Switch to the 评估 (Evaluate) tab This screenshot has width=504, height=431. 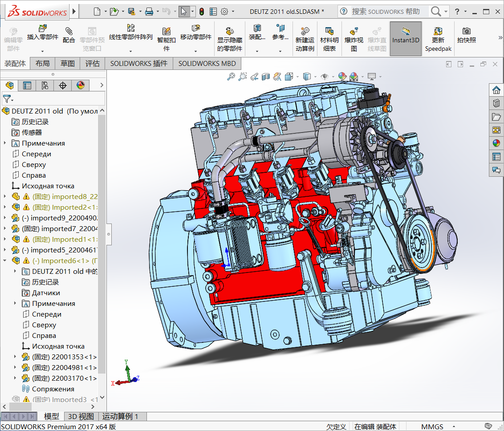[x=93, y=64]
